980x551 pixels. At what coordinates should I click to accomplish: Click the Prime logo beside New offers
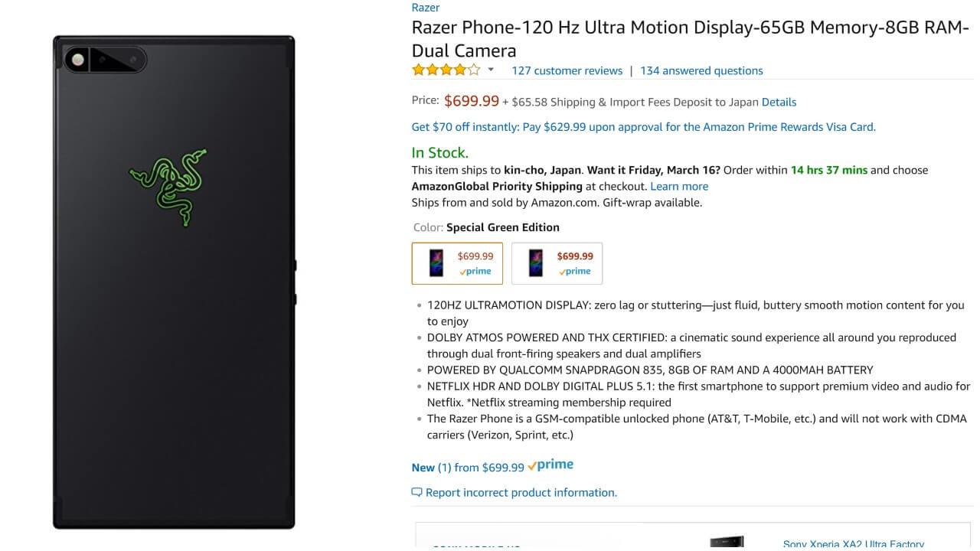[x=550, y=465]
